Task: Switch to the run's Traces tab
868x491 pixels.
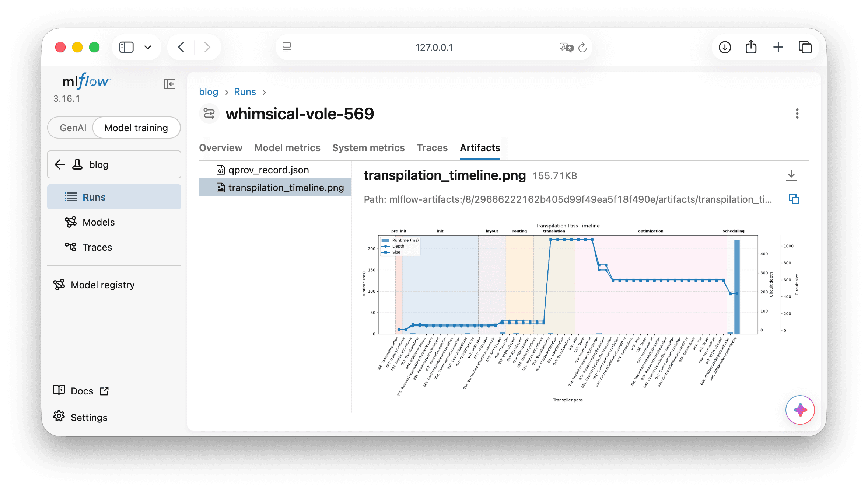Action: tap(432, 148)
